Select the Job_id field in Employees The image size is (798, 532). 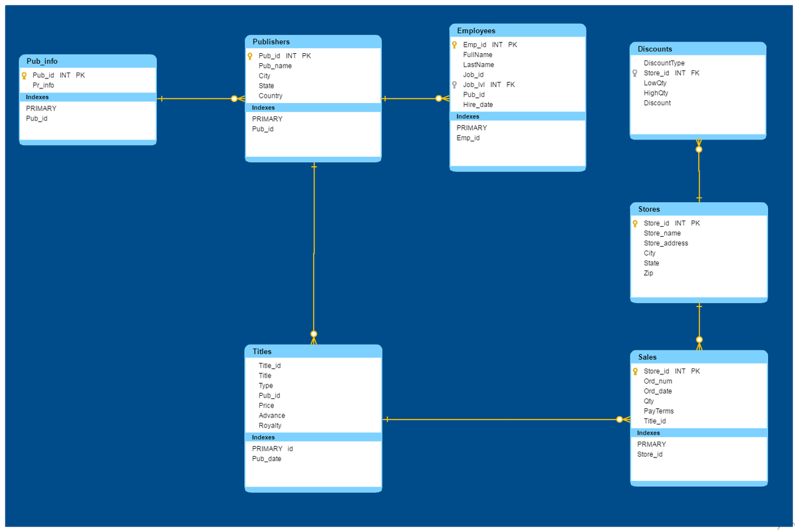[x=473, y=75]
